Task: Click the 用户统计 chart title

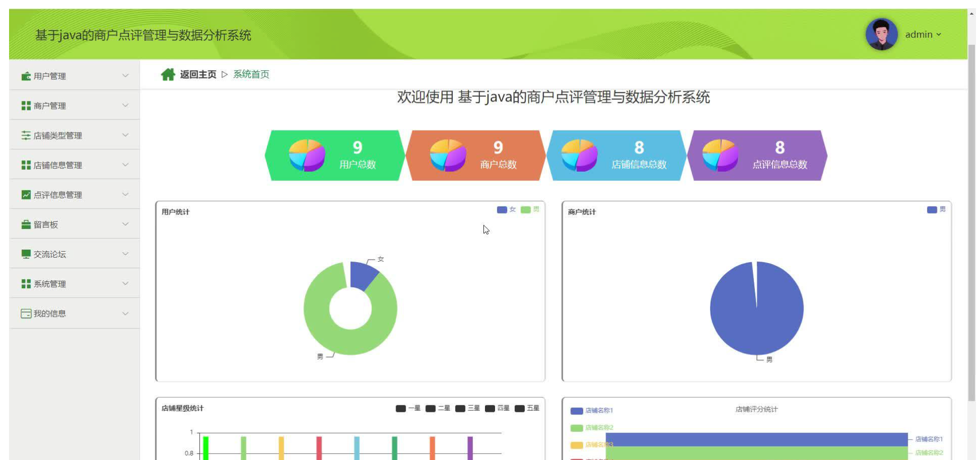Action: (x=175, y=212)
